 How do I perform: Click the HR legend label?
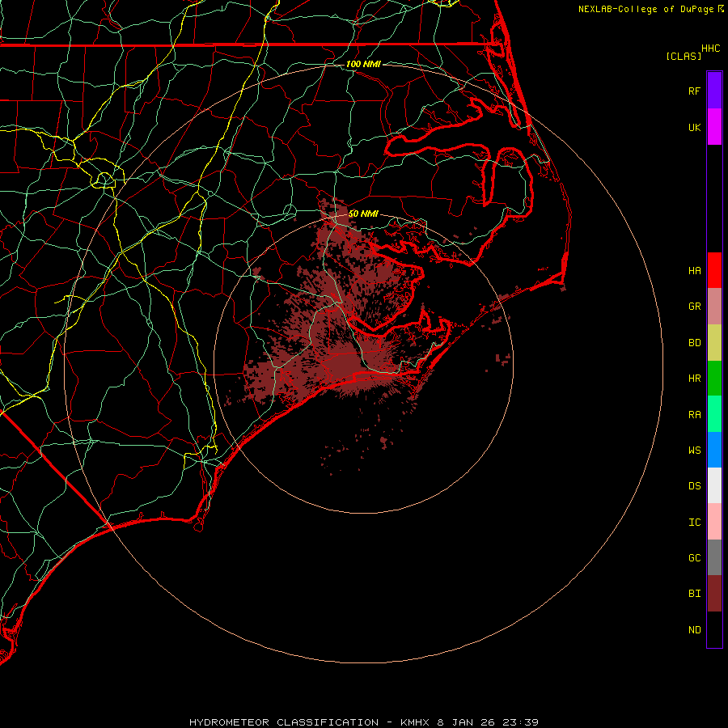694,379
